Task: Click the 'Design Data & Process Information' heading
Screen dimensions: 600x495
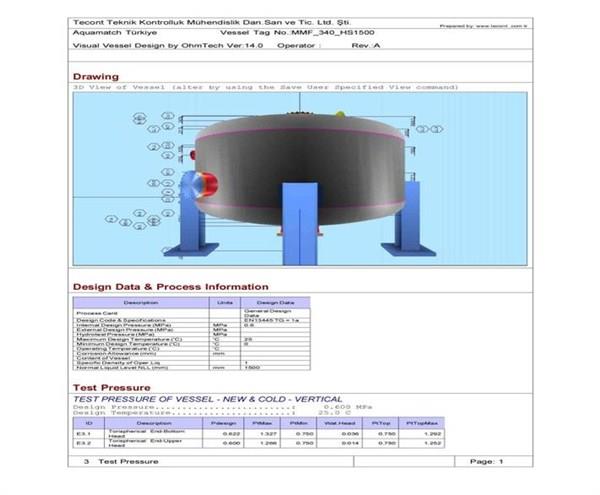Action: tap(171, 287)
